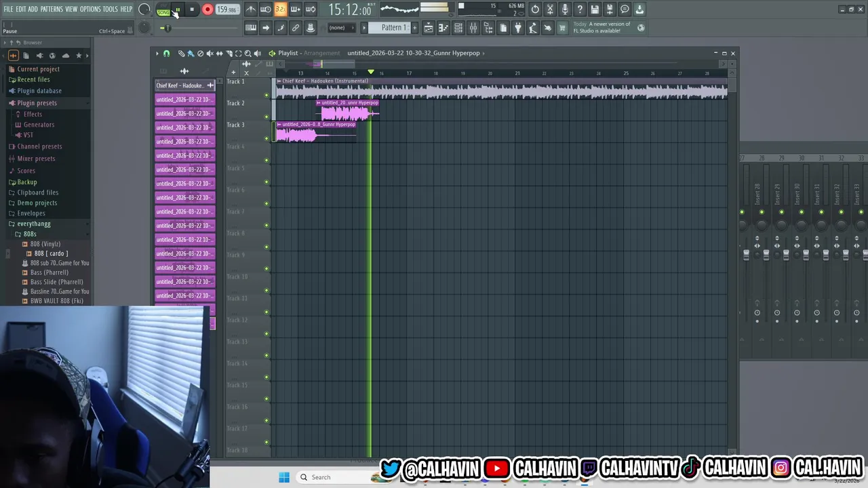Click the loop recording icon
The image size is (868, 488).
point(310,9)
